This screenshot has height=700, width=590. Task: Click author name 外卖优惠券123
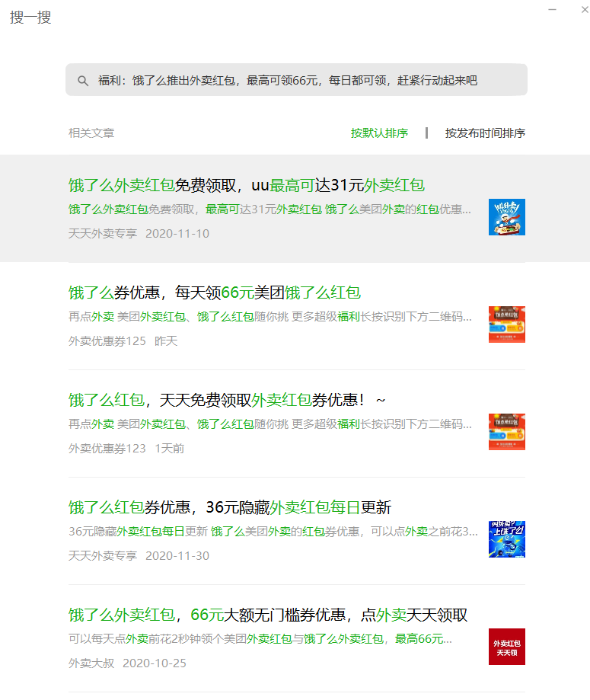click(x=107, y=448)
